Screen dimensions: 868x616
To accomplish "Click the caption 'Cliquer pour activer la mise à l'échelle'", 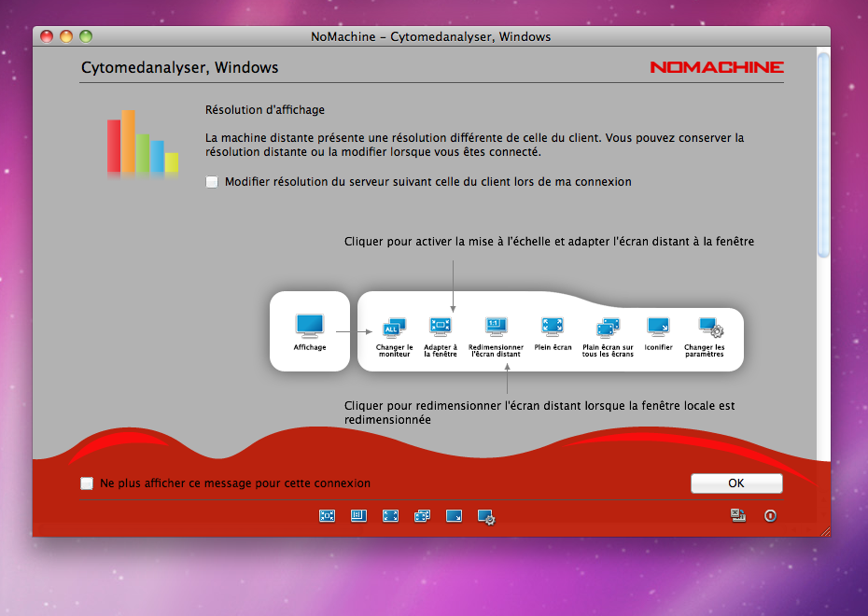I will click(x=549, y=242).
